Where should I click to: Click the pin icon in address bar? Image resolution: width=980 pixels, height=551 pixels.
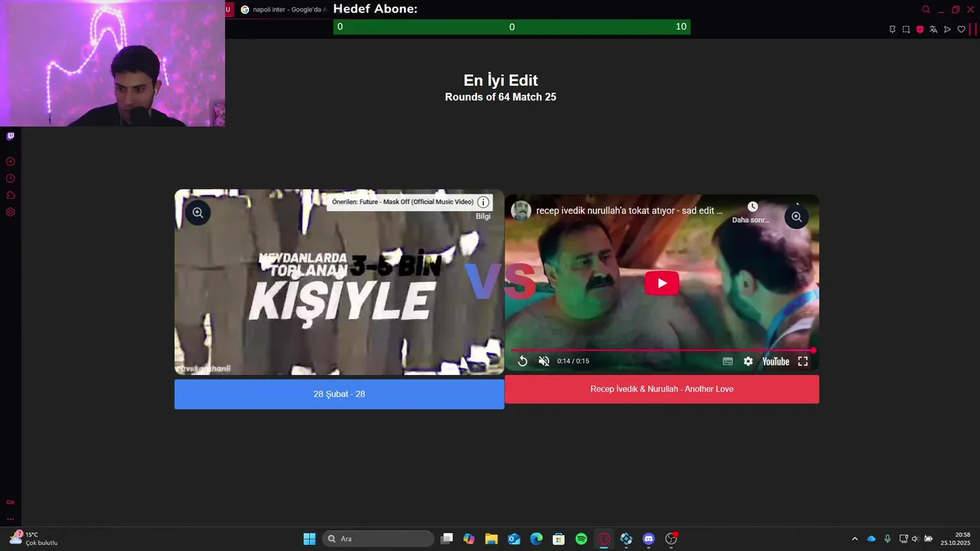(892, 29)
